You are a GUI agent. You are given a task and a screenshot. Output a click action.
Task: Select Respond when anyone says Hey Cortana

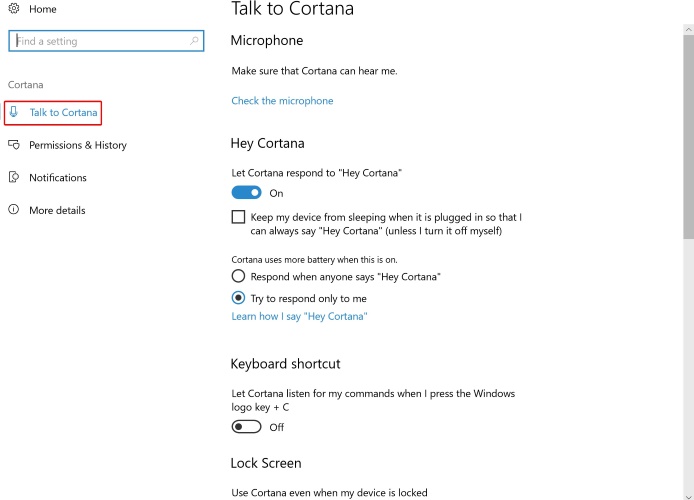(238, 276)
